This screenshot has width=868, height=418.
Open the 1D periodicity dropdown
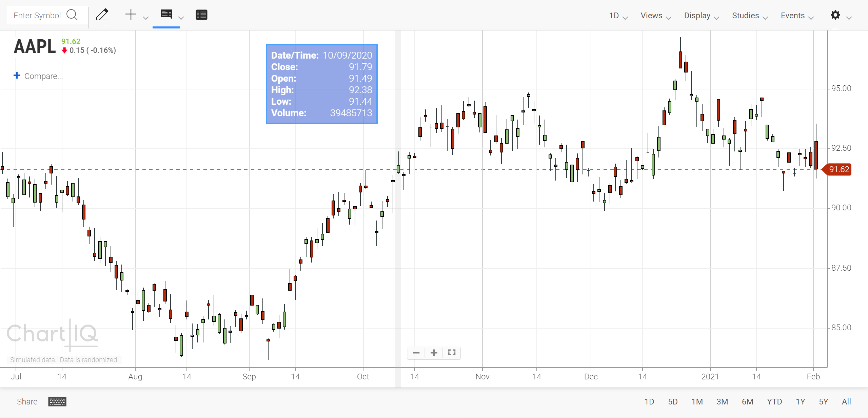coord(618,16)
